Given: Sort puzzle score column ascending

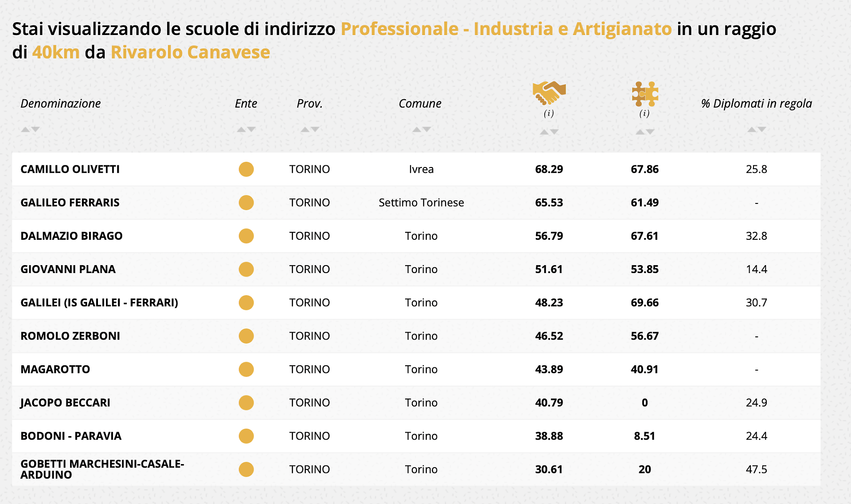Looking at the screenshot, I should 640,132.
